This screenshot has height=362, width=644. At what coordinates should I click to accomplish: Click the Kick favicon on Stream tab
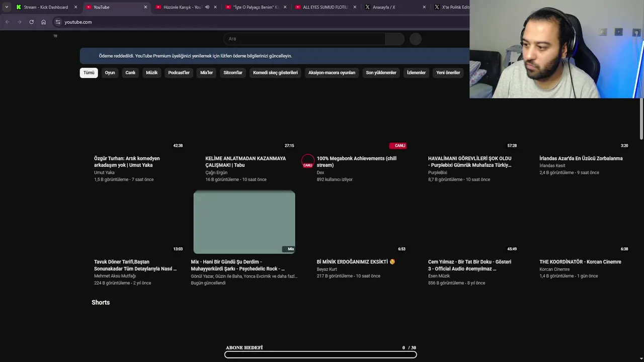pyautogui.click(x=19, y=7)
